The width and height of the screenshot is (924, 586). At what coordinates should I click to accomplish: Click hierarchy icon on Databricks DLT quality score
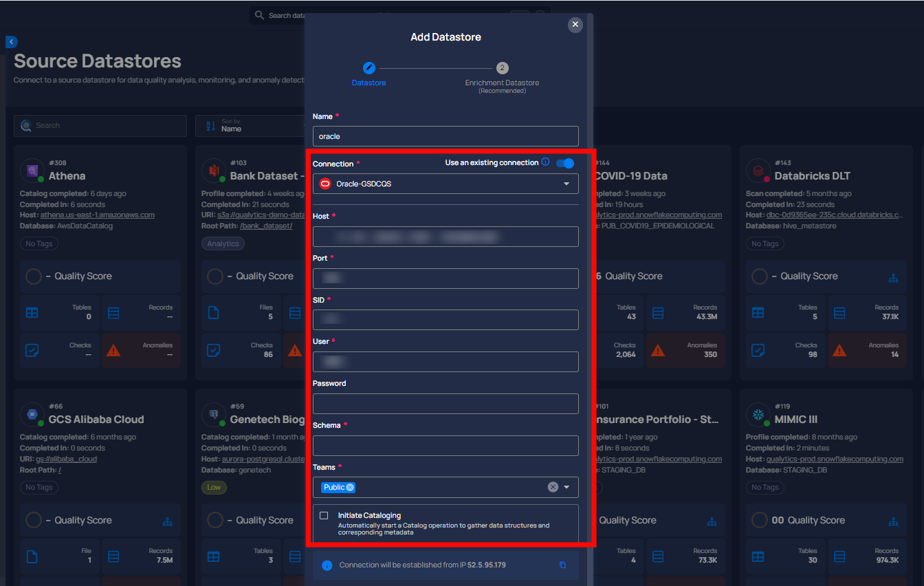pos(893,277)
